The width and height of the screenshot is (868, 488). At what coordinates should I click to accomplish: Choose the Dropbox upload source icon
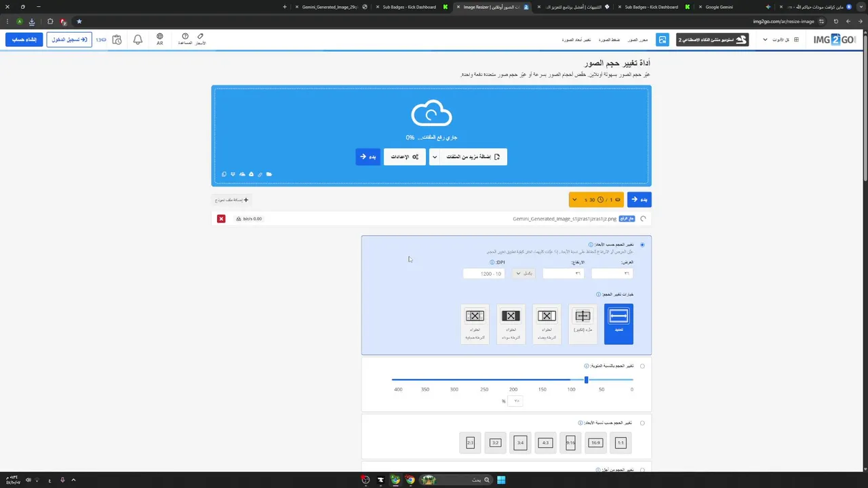click(233, 174)
